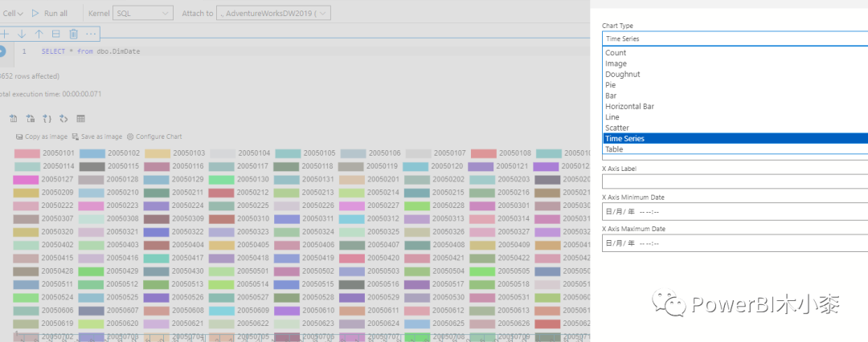Screen dimensions: 868x342
Task: Click the X Axis Label input field
Action: 735,181
